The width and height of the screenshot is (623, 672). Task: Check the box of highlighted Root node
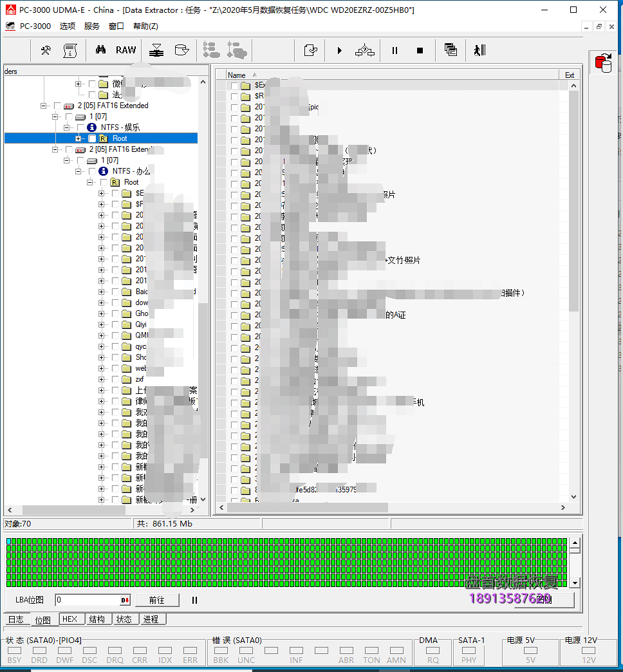[x=92, y=138]
